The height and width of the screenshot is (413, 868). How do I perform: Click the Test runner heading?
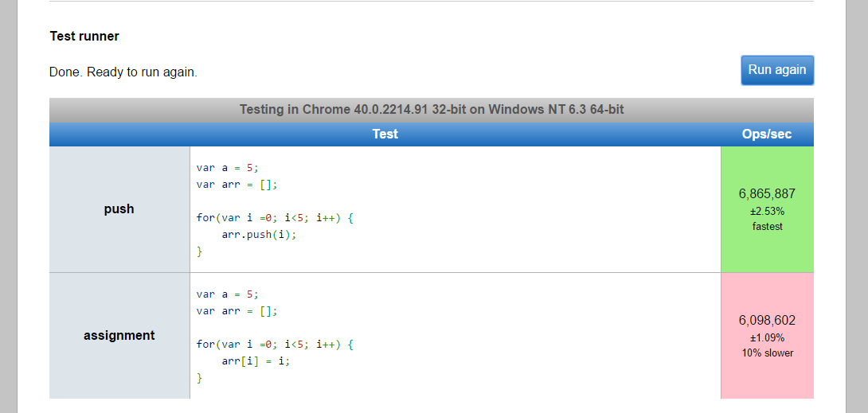[84, 37]
